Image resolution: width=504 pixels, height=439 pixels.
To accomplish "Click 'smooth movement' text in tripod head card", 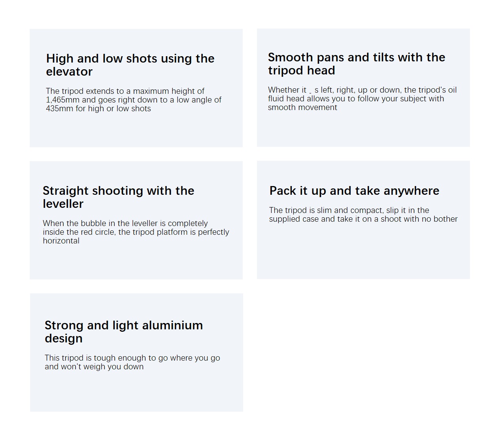I will (x=302, y=107).
